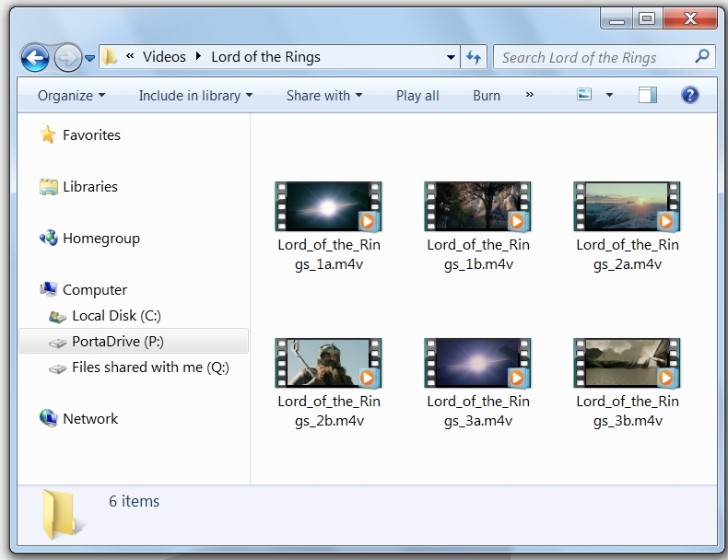This screenshot has width=728, height=560.
Task: Select the Lord_of_the_Rings_2a.m4v thumbnail
Action: click(627, 206)
